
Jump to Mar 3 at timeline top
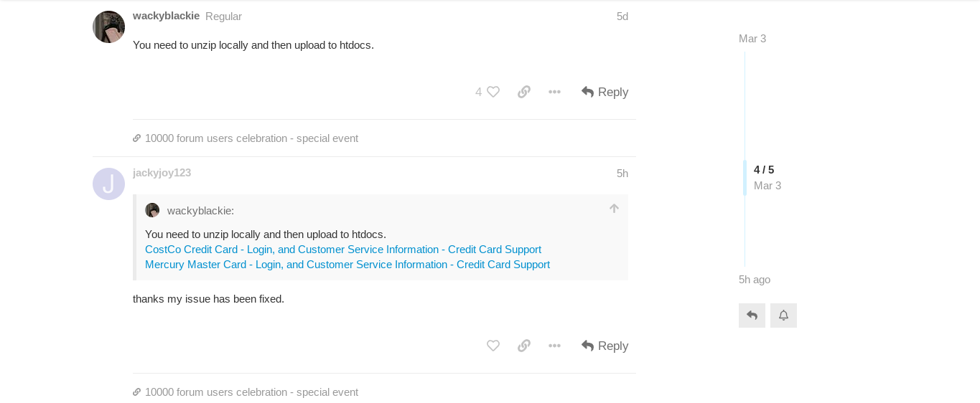[752, 39]
